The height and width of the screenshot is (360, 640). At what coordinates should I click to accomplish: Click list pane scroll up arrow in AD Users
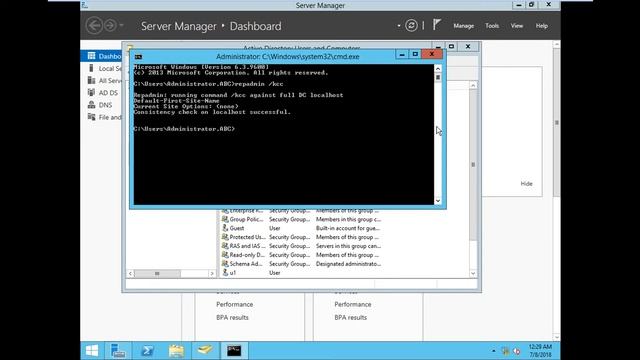tap(473, 85)
